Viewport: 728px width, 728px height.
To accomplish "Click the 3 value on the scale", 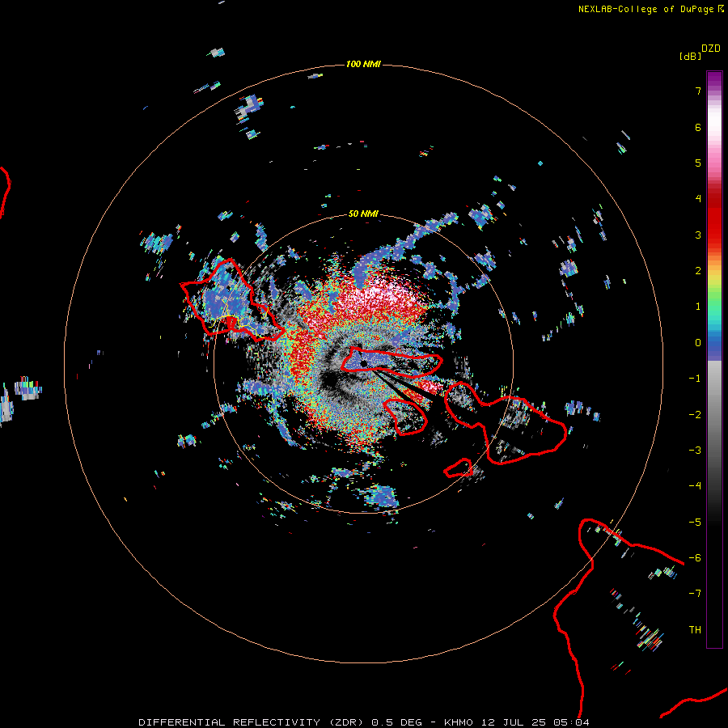I will 698,235.
